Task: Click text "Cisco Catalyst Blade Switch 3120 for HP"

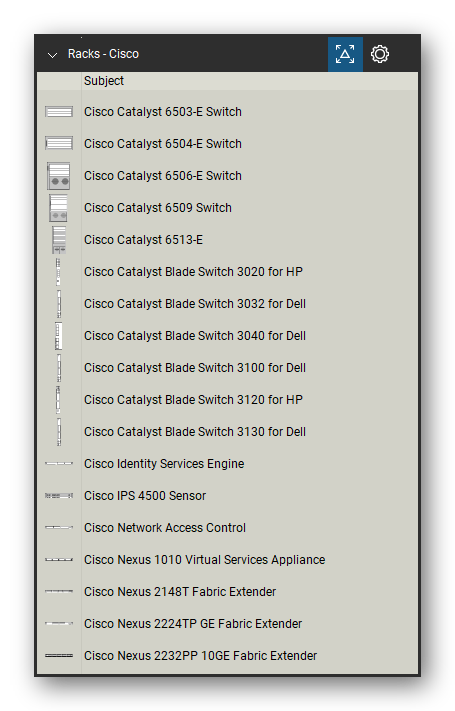Action: click(193, 400)
